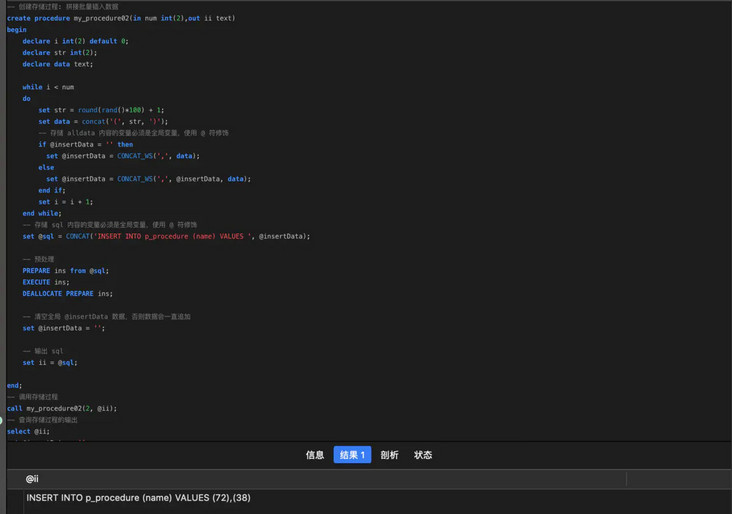Click the 'else' keyword line
This screenshot has width=732, height=514.
coord(46,167)
